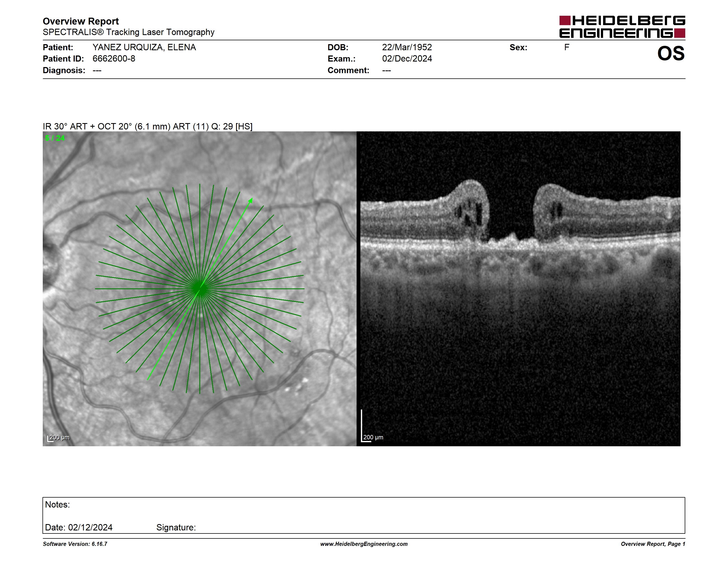Screen dimensions: 728x563
Task: Click the DOB value 22/Mar/1952
Action: [407, 47]
